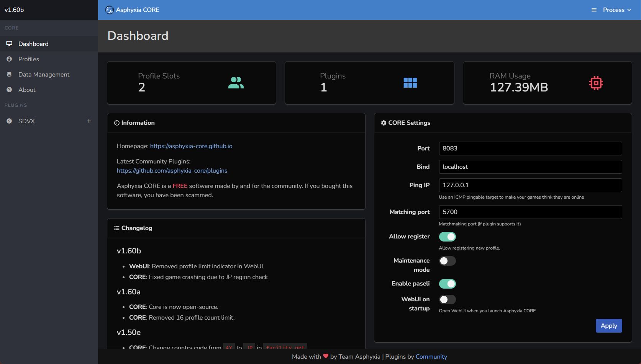Screen dimensions: 641x364
Task: Open the asphyxia-core.github.io homepage link
Action: pyautogui.click(x=191, y=146)
